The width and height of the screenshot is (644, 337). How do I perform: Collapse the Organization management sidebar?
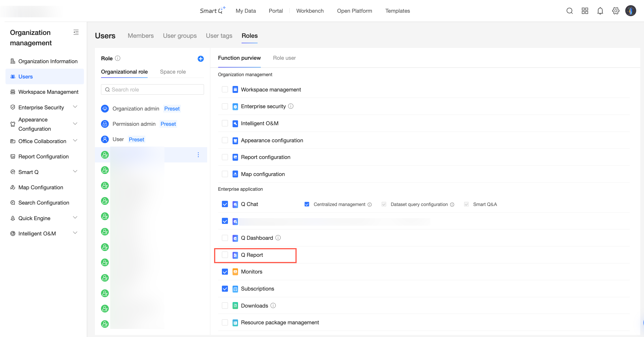tap(76, 32)
